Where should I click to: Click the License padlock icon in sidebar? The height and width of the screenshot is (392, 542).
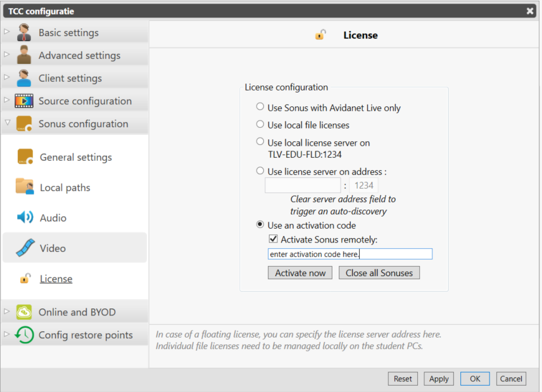coord(25,278)
